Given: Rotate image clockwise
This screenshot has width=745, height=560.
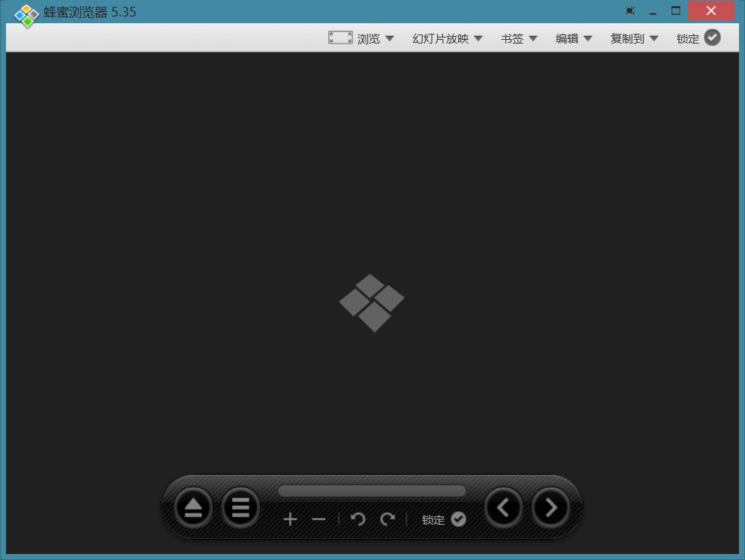Looking at the screenshot, I should click(388, 519).
